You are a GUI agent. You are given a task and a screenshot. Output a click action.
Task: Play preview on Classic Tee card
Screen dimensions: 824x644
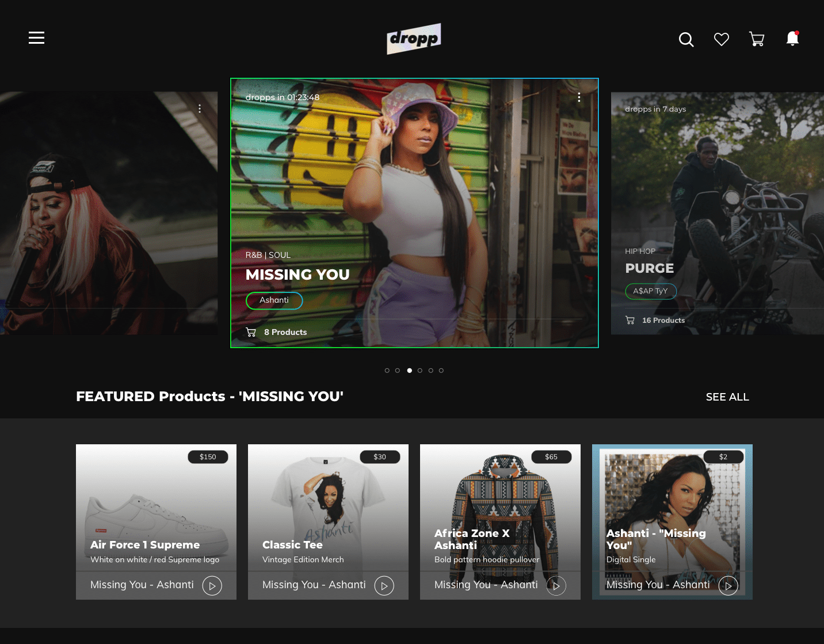(x=384, y=586)
